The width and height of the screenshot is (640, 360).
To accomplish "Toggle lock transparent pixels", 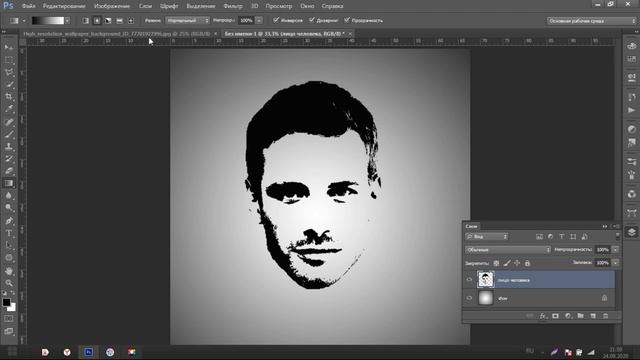I will pos(496,263).
